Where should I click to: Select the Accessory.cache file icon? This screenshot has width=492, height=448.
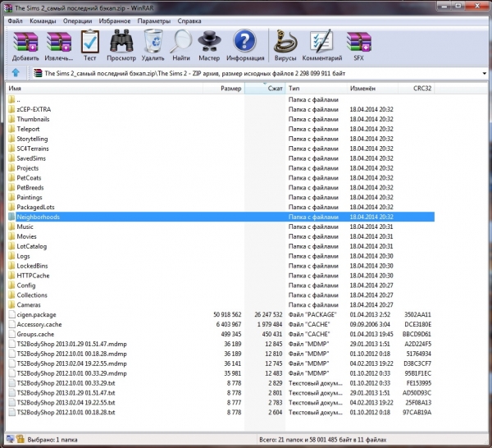click(x=11, y=324)
